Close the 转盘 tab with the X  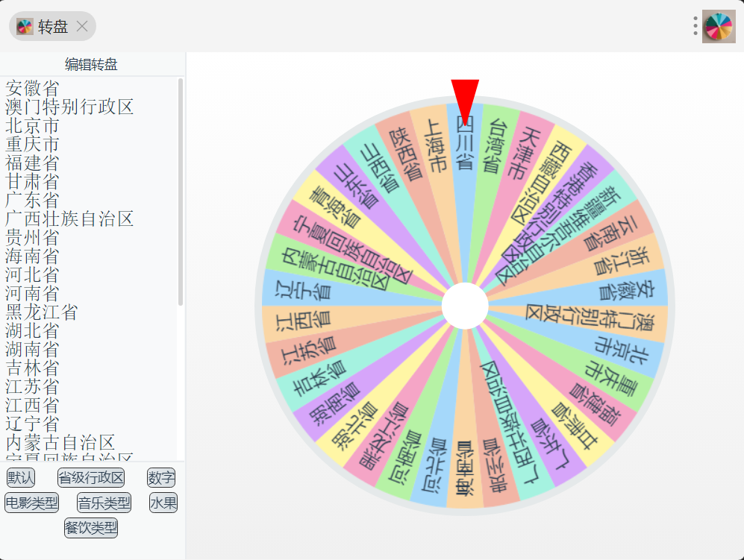click(82, 26)
